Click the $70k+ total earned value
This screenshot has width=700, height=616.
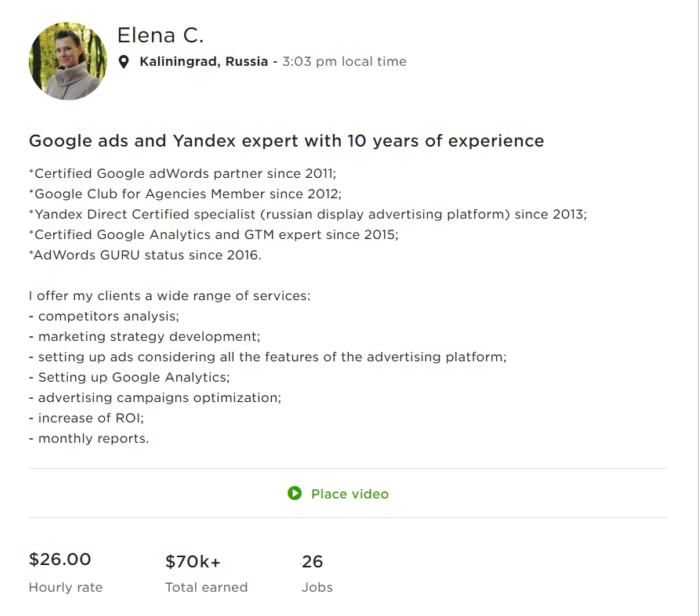pyautogui.click(x=192, y=561)
